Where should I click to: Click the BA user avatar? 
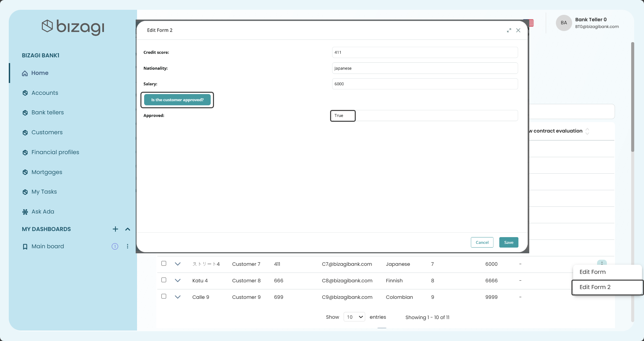pyautogui.click(x=564, y=23)
